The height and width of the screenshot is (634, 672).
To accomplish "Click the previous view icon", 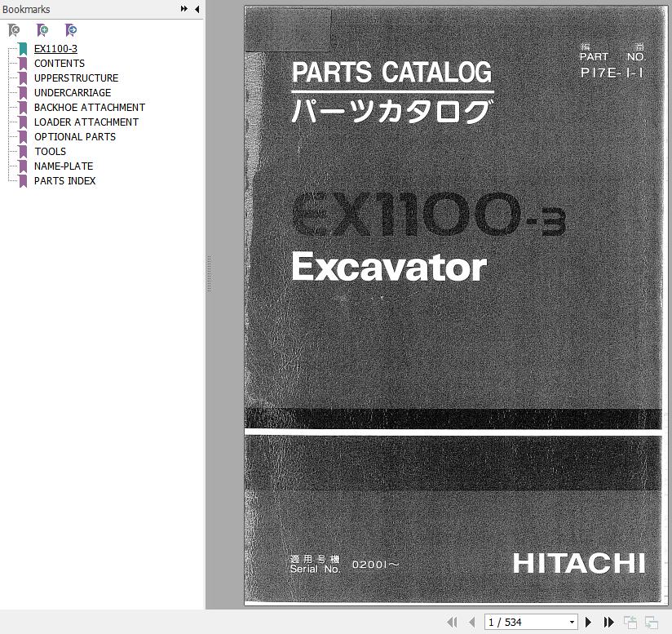I will [630, 622].
